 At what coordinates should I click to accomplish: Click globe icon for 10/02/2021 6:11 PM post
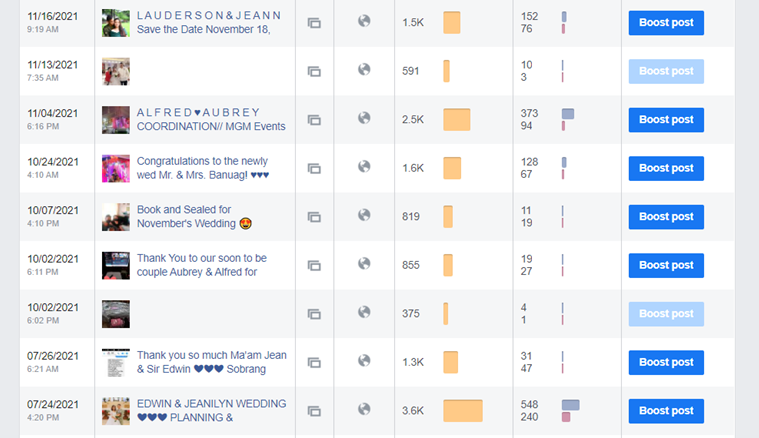point(364,263)
